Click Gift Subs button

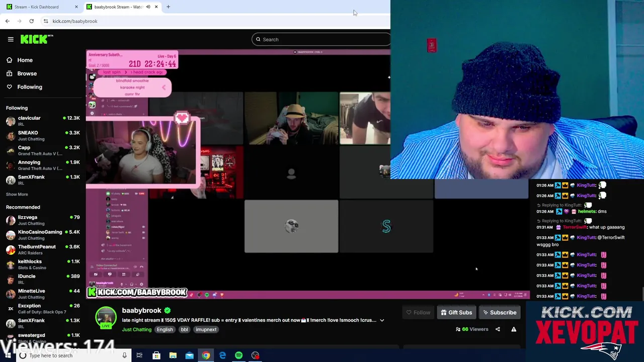click(x=456, y=313)
